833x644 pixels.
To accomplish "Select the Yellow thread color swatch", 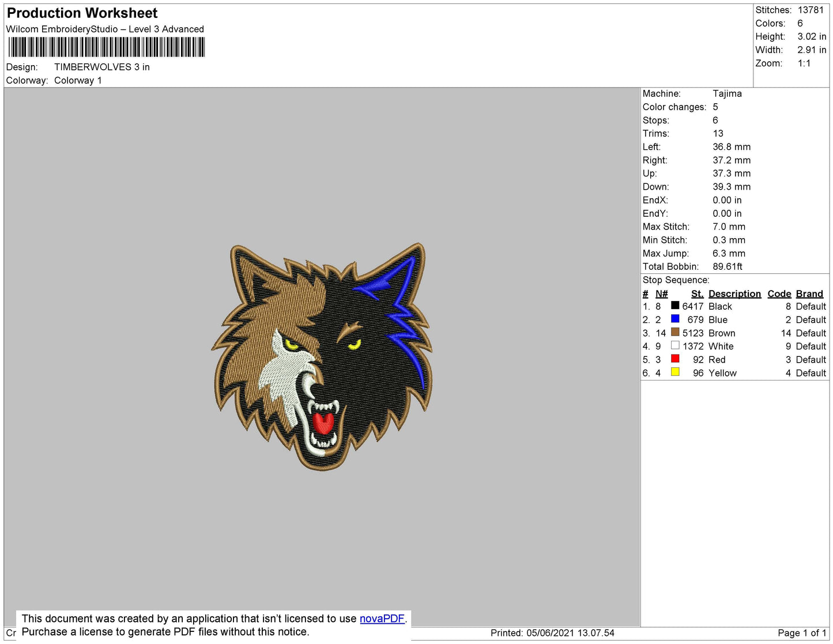I will 675,372.
